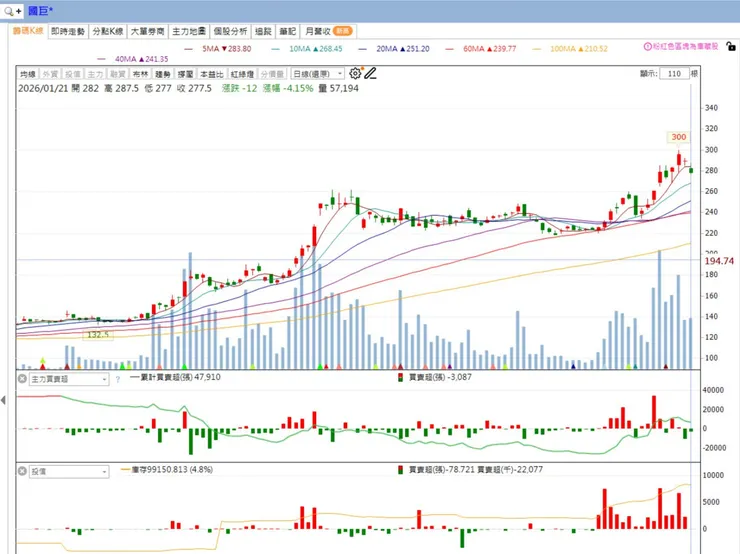Click the magnifier add-stock search icon
This screenshot has height=554, width=740.
12,10
